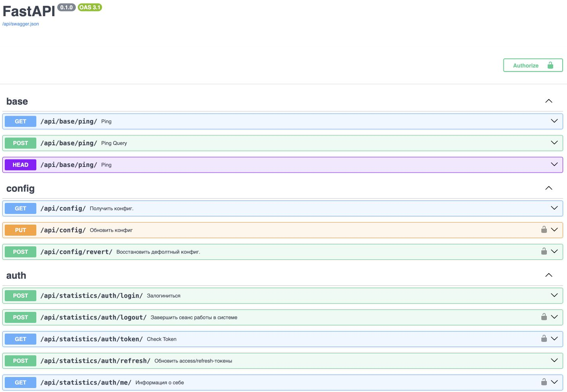Expand the auth/me/ row arrow

click(554, 382)
